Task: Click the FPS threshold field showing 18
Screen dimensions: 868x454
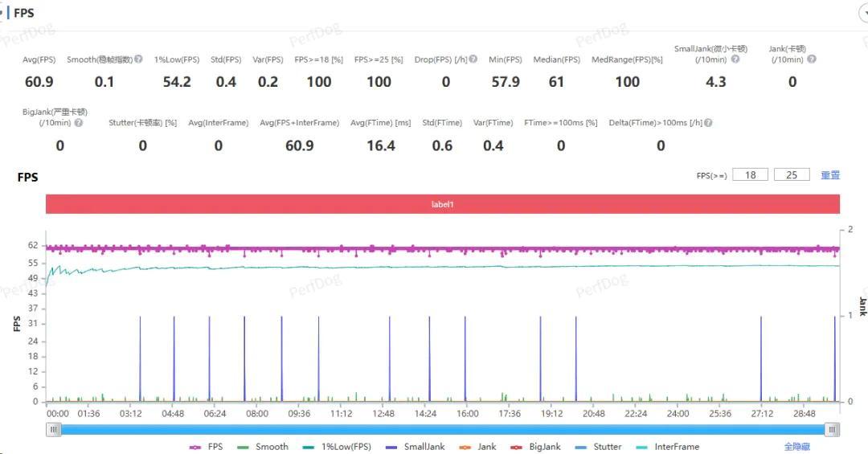Action: tap(750, 175)
